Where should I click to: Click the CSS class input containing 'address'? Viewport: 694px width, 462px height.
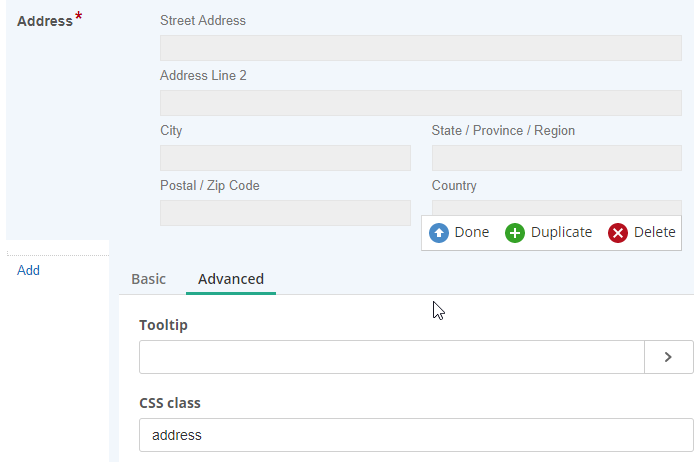tap(416, 435)
